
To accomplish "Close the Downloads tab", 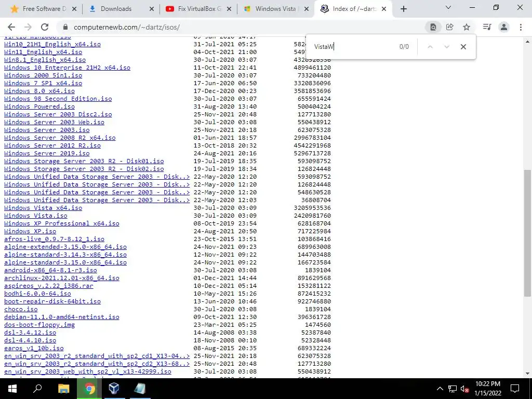I will click(x=152, y=9).
